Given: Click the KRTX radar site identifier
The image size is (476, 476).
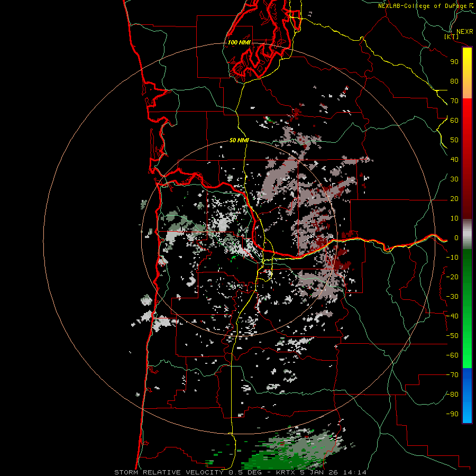Looking at the screenshot, I should [x=285, y=472].
